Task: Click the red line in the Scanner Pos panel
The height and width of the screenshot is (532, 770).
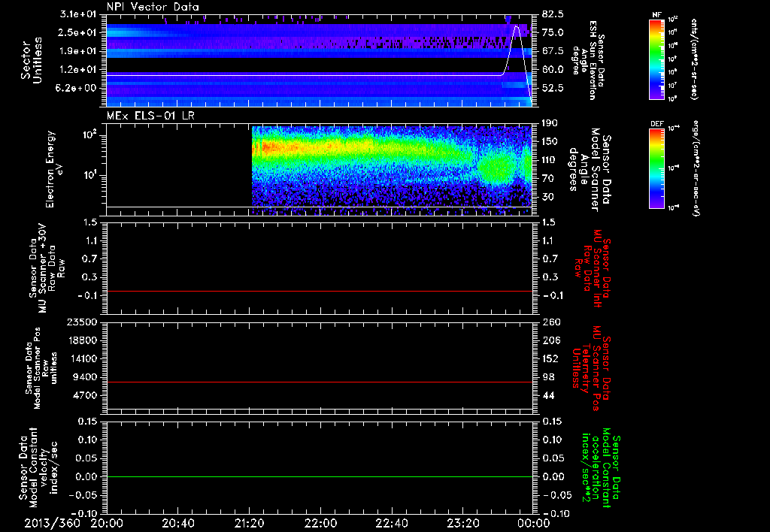Action: 319,382
